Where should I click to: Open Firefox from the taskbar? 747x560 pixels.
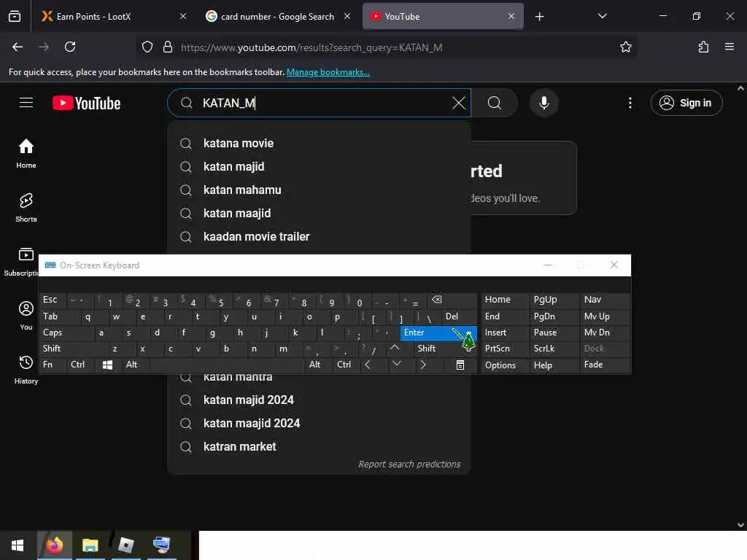[x=54, y=545]
